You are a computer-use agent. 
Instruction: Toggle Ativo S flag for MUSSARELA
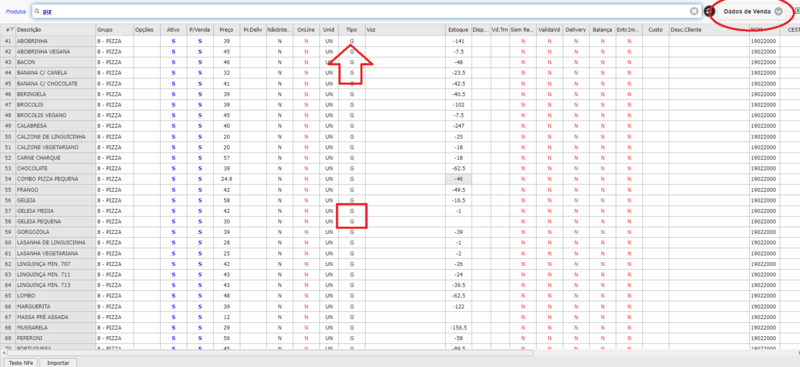(173, 328)
